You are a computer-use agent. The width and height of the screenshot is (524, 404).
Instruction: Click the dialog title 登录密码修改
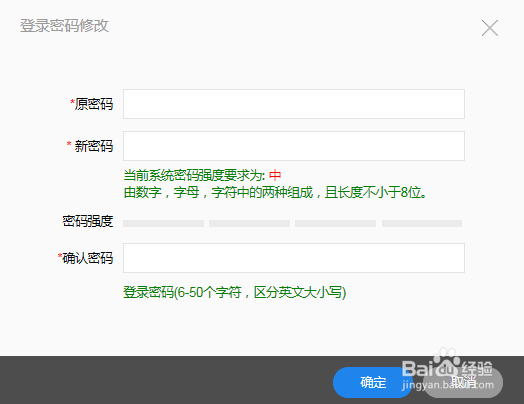click(64, 26)
